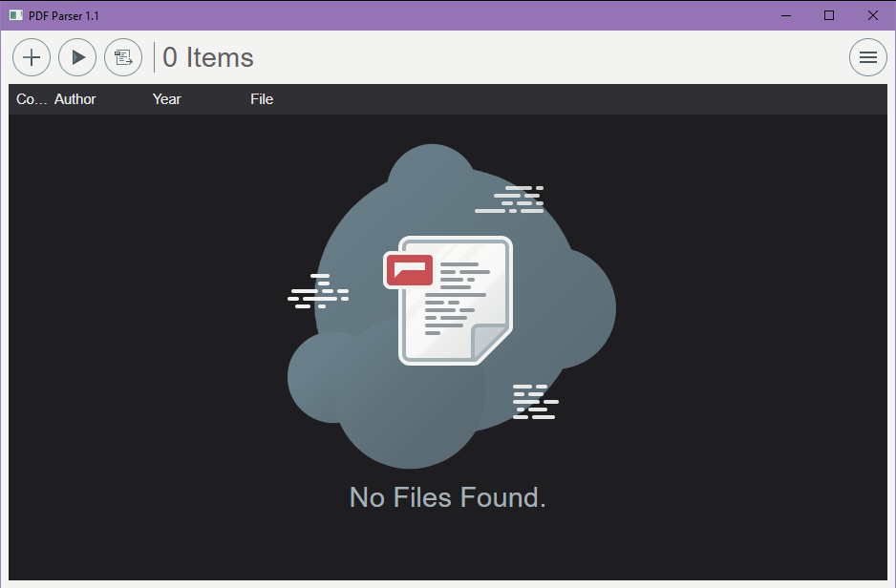Viewport: 896px width, 588px height.
Task: Click the PDF Parser app icon in title bar
Action: pos(15,16)
